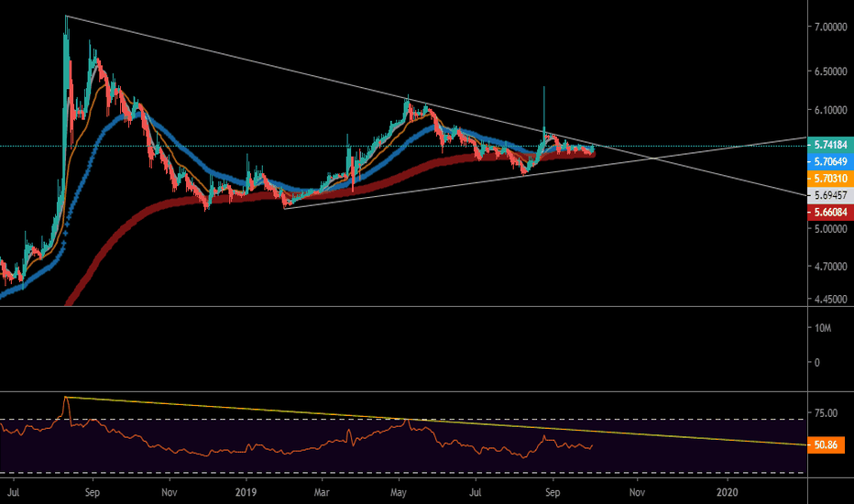Click the orange moving average label 5.70310
Screen dimensions: 854x504
pyautogui.click(x=830, y=178)
